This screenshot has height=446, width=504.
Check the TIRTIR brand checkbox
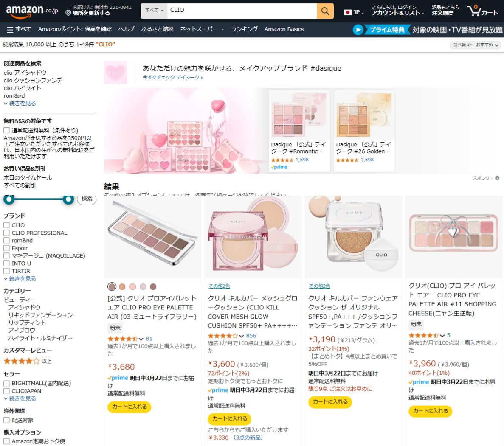6,271
